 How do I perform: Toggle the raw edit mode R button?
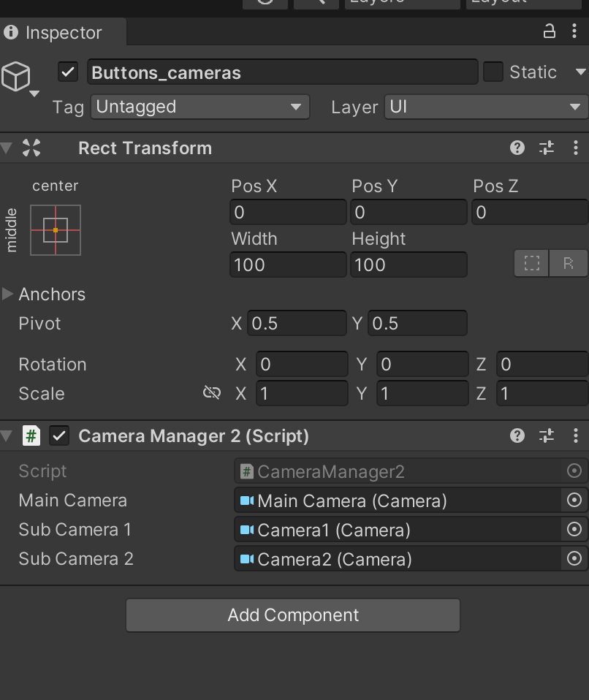[x=569, y=264]
